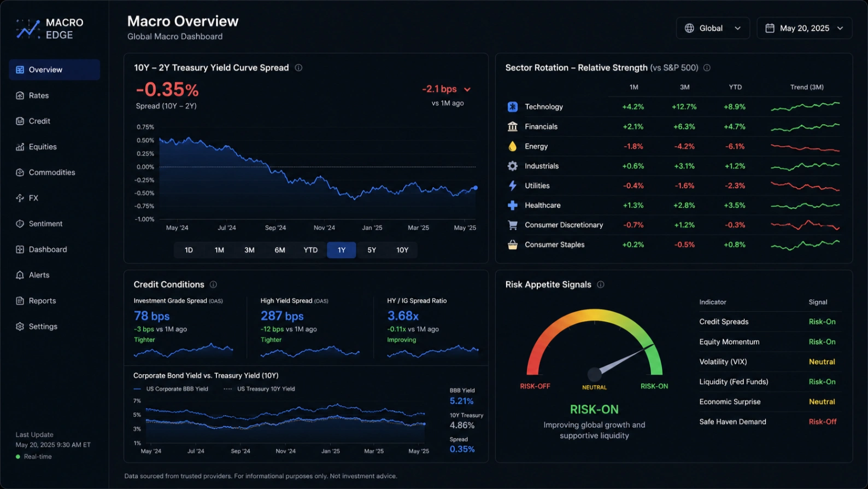Click the Rates sidebar icon
This screenshot has height=489, width=868.
tap(20, 96)
